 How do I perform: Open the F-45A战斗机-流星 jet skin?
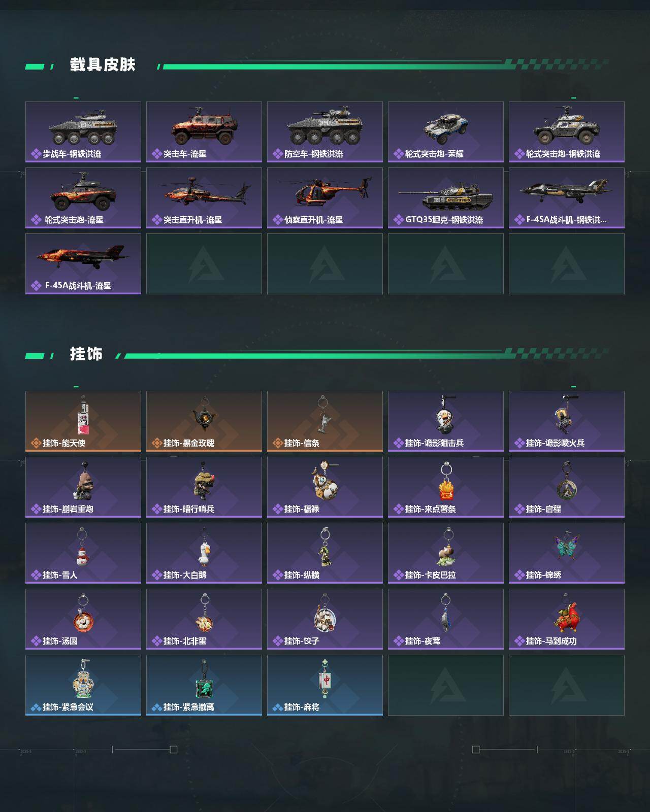(x=83, y=264)
